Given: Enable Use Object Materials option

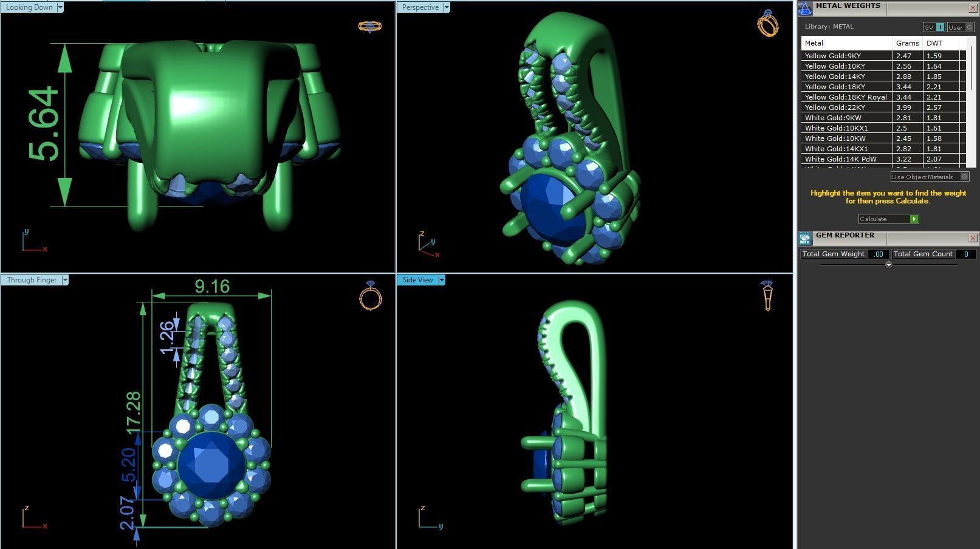Looking at the screenshot, I should click(x=930, y=177).
